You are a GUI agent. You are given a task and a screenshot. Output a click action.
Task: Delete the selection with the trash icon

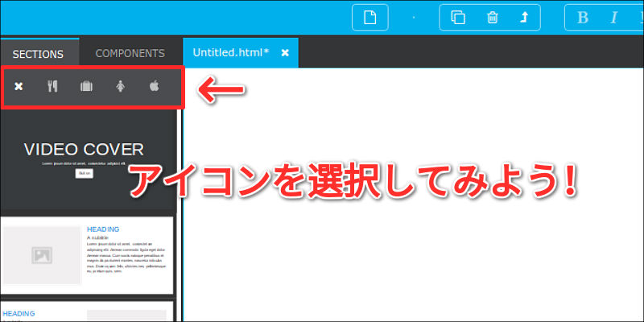[493, 18]
